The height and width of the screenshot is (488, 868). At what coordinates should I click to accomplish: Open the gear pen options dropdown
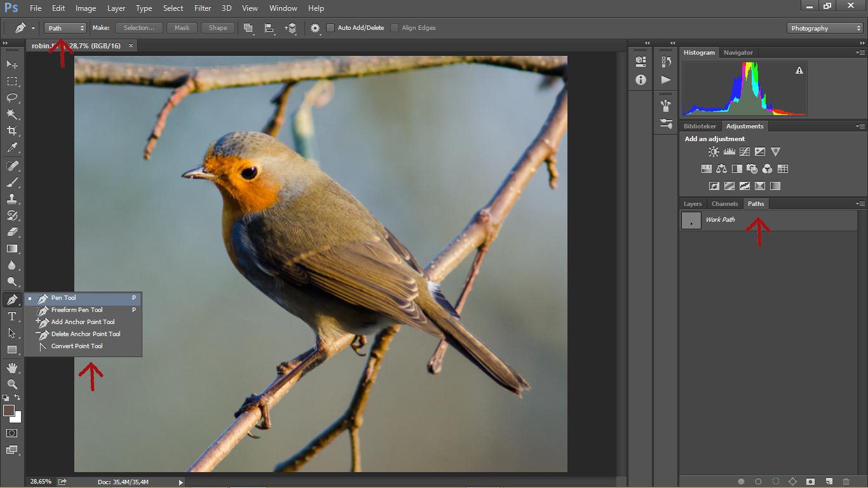click(315, 28)
